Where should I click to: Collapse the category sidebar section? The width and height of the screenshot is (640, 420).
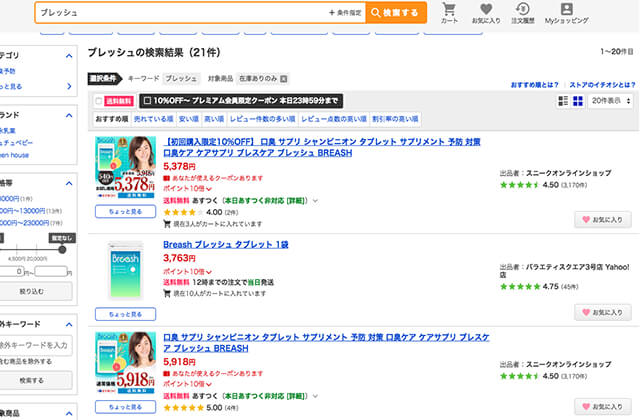[x=69, y=56]
